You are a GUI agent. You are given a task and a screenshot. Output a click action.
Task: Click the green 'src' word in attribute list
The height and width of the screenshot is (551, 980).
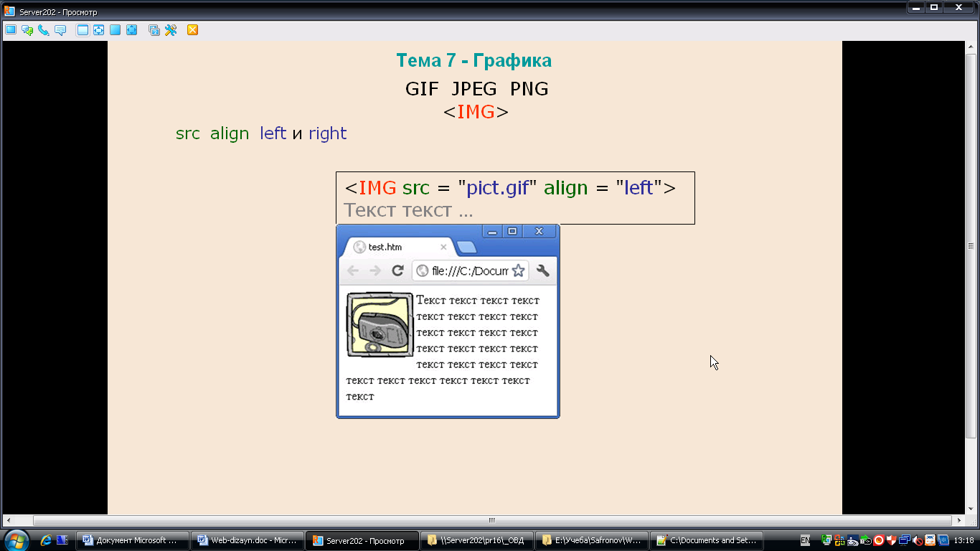tap(188, 133)
